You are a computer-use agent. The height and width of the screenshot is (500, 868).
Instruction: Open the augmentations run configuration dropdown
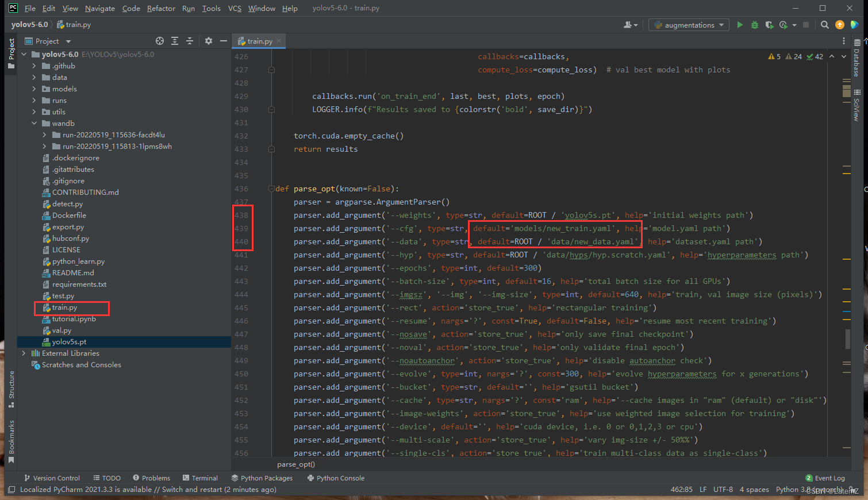[x=689, y=25]
